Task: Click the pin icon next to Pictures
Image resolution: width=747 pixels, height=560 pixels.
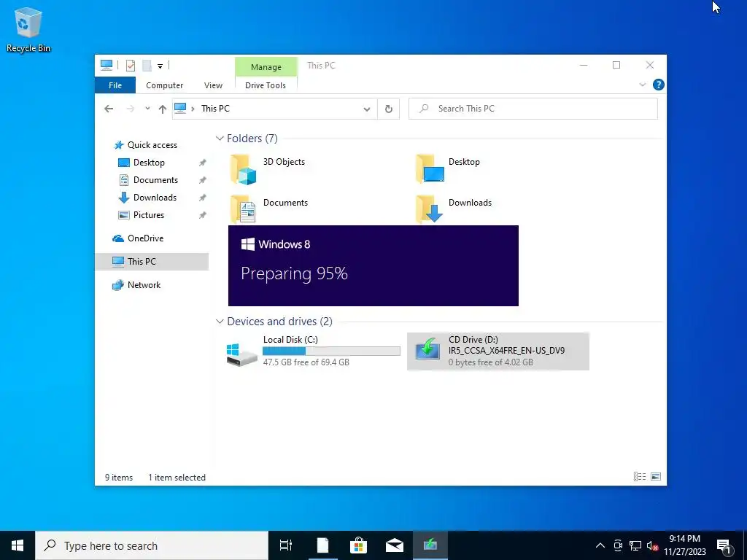Action: pyautogui.click(x=203, y=215)
